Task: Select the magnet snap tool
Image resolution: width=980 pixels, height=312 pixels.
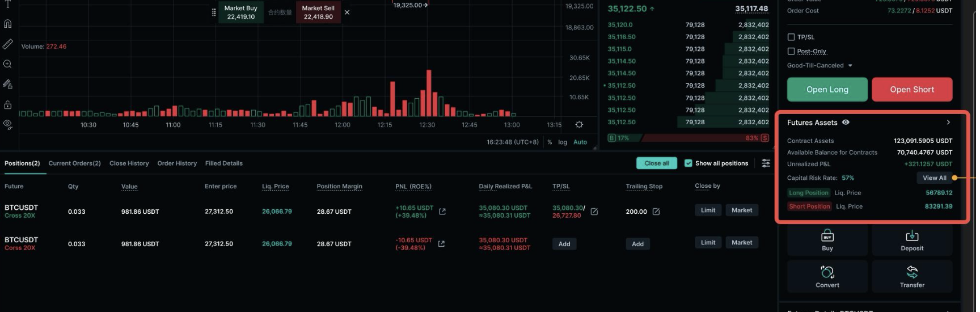Action: [x=8, y=24]
